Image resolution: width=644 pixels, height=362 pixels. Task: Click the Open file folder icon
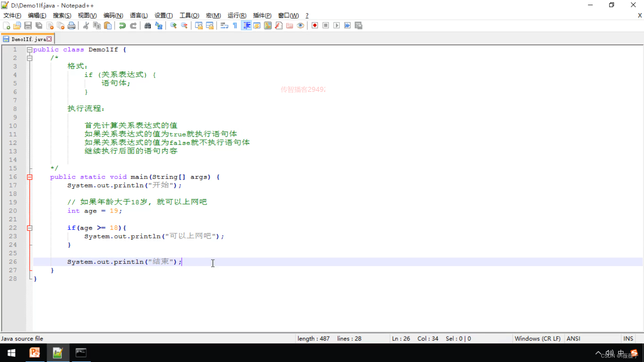(x=17, y=25)
